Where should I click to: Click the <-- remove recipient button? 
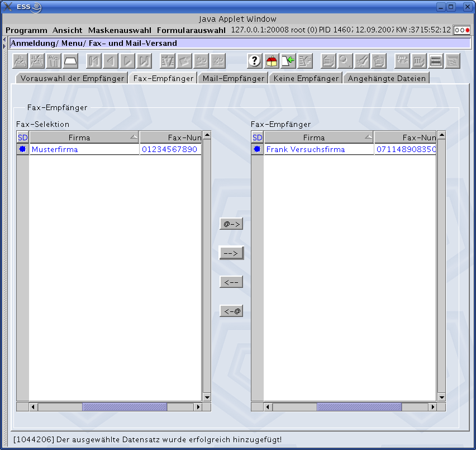point(231,282)
